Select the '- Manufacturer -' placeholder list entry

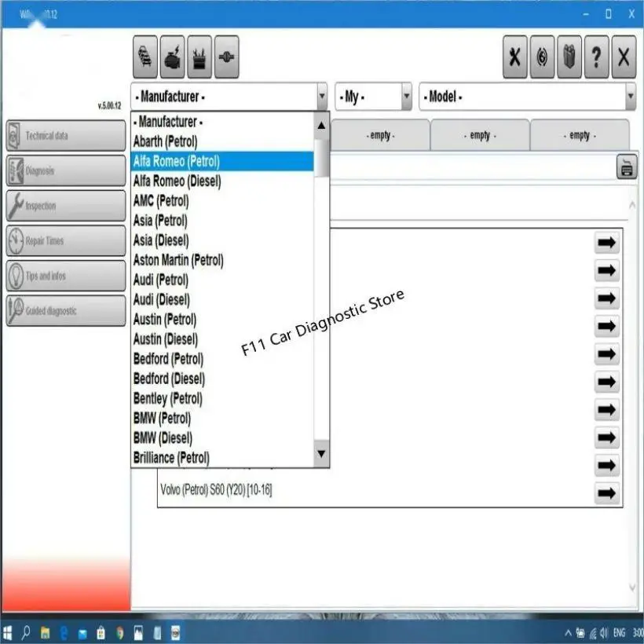click(222, 122)
